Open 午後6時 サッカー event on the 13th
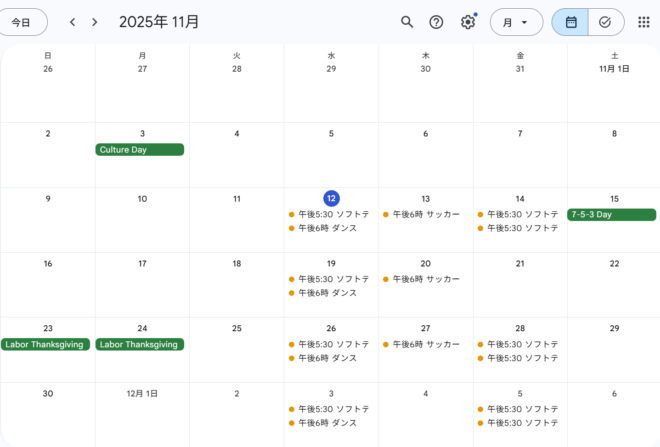660x447 pixels. pyautogui.click(x=425, y=214)
